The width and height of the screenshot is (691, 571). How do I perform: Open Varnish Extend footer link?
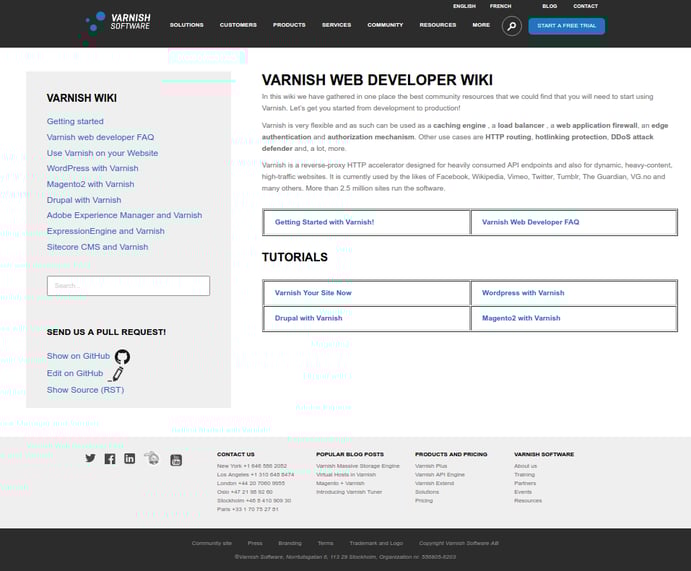coord(435,483)
